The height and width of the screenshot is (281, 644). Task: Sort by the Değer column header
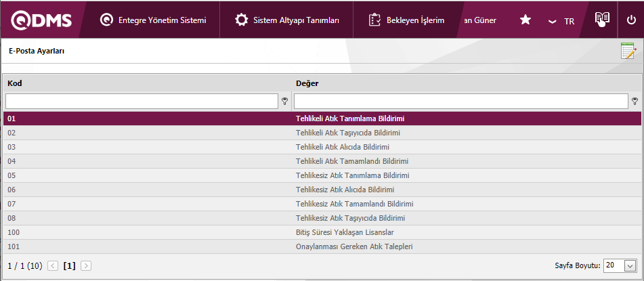point(307,83)
